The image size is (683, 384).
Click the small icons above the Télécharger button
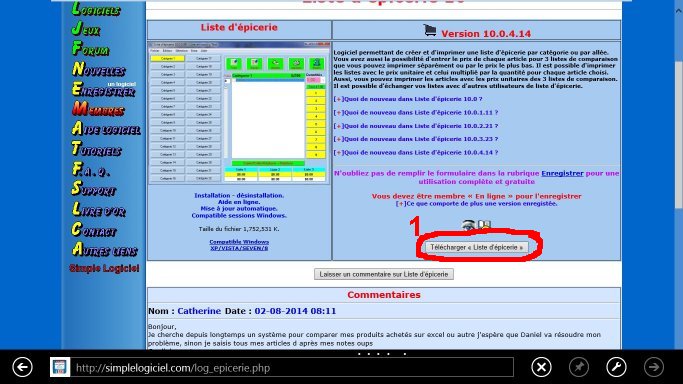pyautogui.click(x=476, y=225)
